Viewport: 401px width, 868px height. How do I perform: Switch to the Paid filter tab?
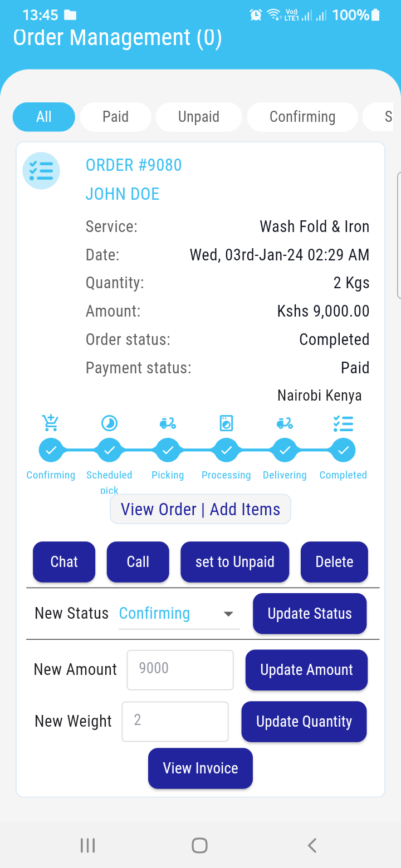tap(115, 117)
